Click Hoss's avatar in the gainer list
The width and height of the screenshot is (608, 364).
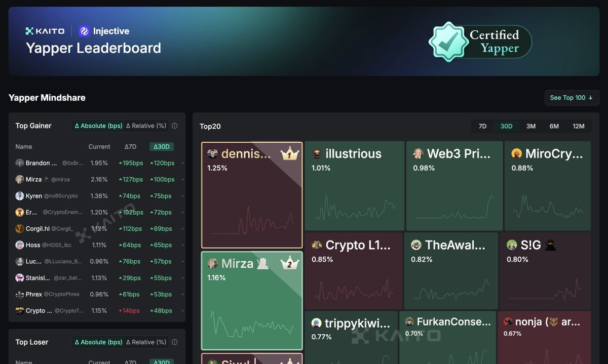[x=20, y=245]
